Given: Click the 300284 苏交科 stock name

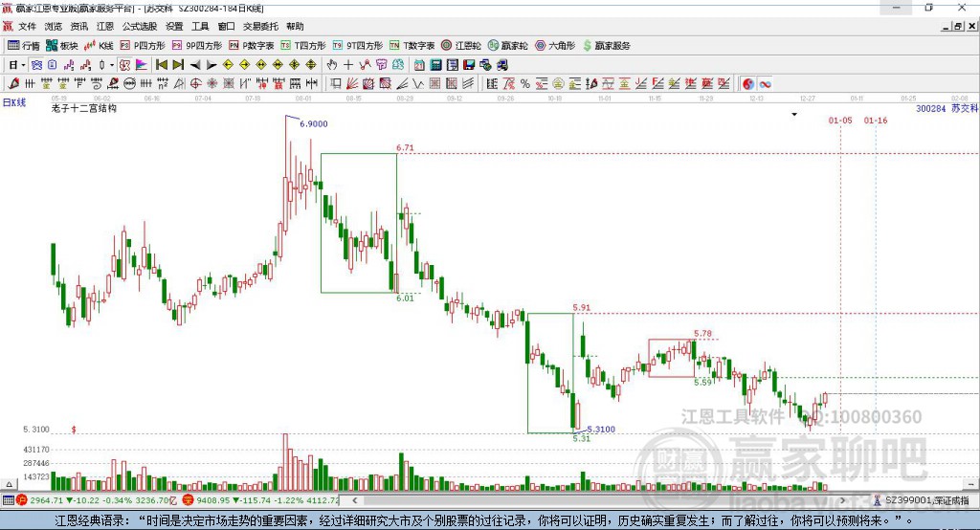Looking at the screenshot, I should tap(947, 108).
